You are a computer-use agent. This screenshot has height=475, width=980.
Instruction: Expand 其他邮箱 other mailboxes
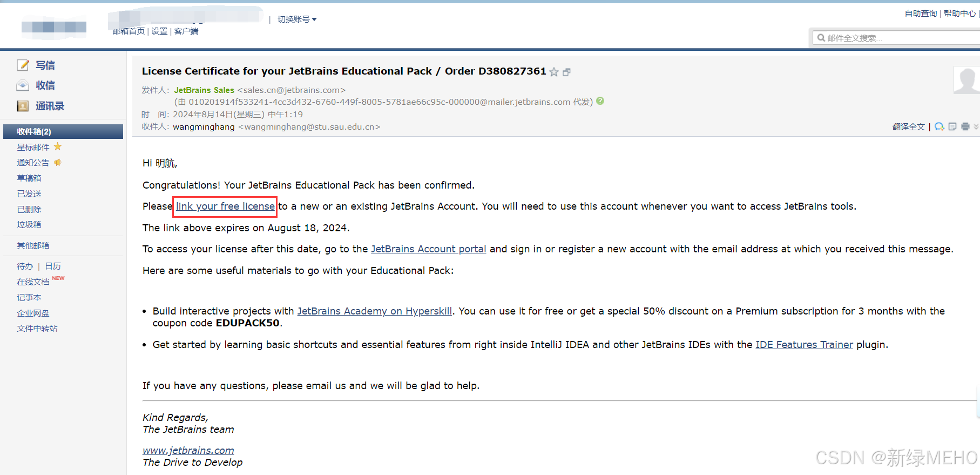(33, 245)
